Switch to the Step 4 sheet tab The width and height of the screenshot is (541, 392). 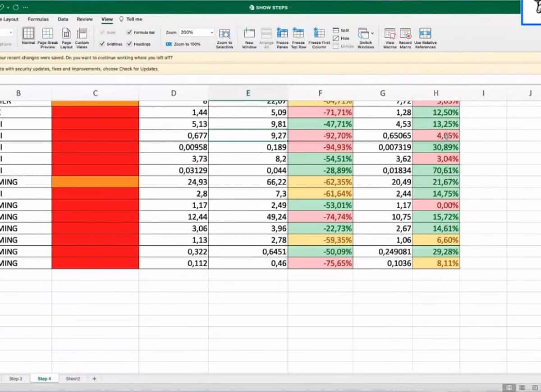(x=44, y=379)
